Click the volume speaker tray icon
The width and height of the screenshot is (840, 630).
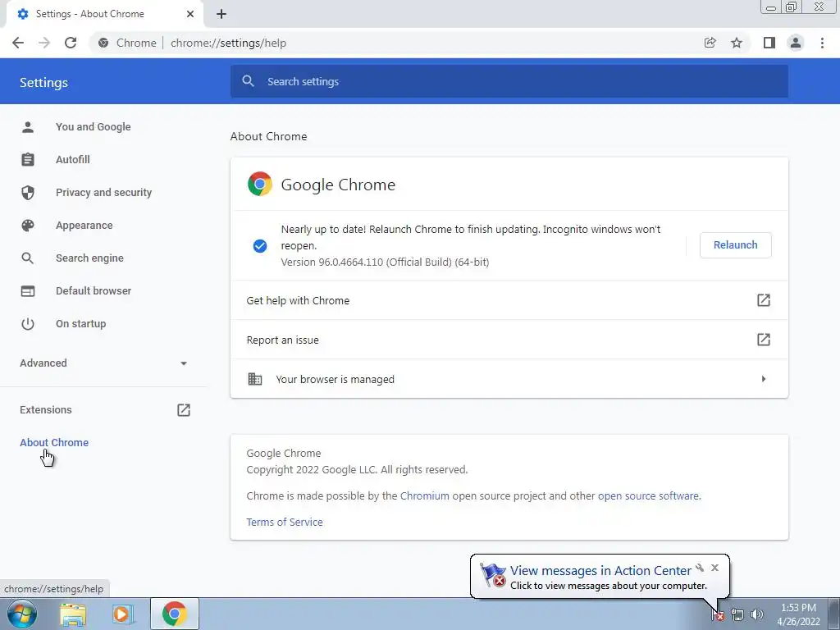pyautogui.click(x=756, y=615)
